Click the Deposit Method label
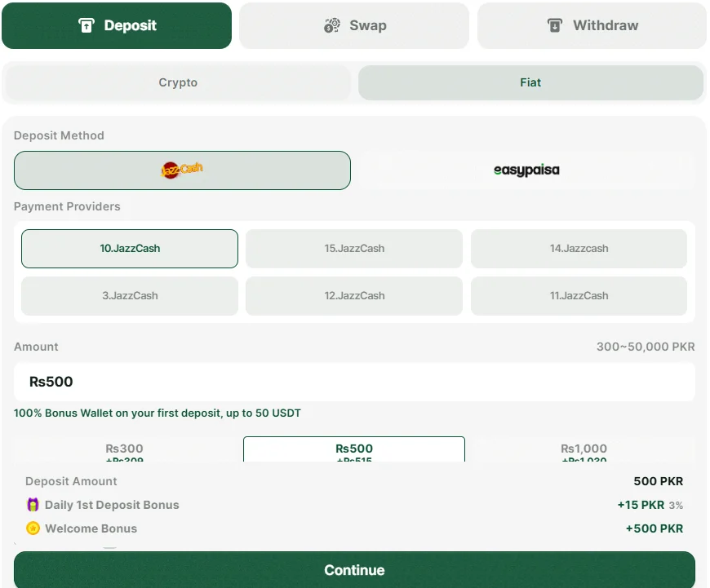This screenshot has height=588, width=710. (x=59, y=135)
